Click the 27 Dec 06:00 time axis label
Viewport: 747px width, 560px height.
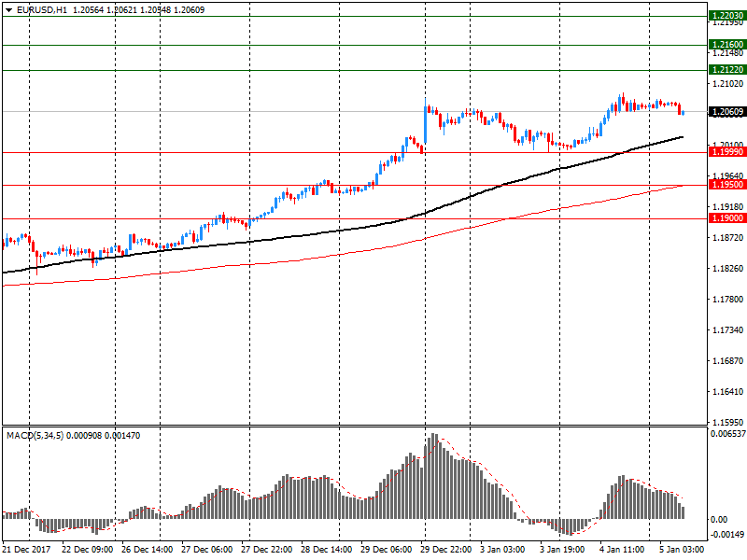click(207, 550)
